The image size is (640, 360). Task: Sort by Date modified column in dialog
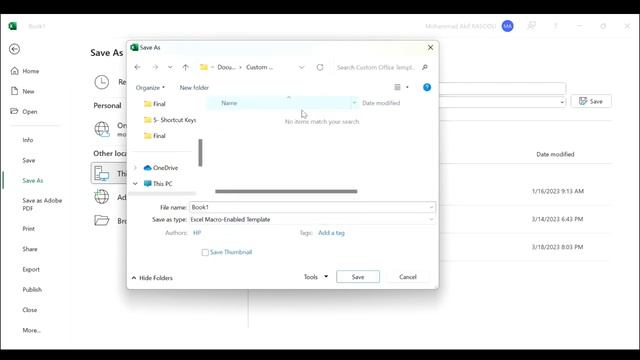(381, 103)
